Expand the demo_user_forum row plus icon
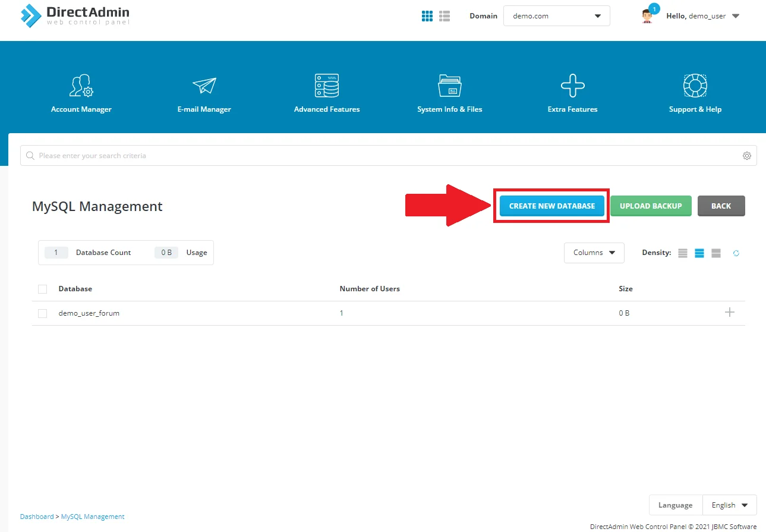Image resolution: width=766 pixels, height=532 pixels. (x=730, y=313)
